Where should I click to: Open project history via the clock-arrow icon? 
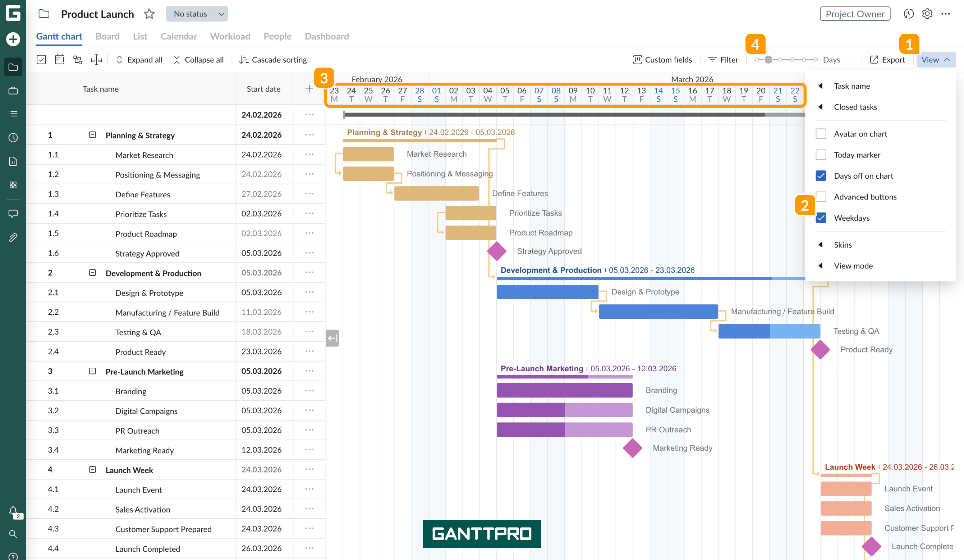point(909,14)
